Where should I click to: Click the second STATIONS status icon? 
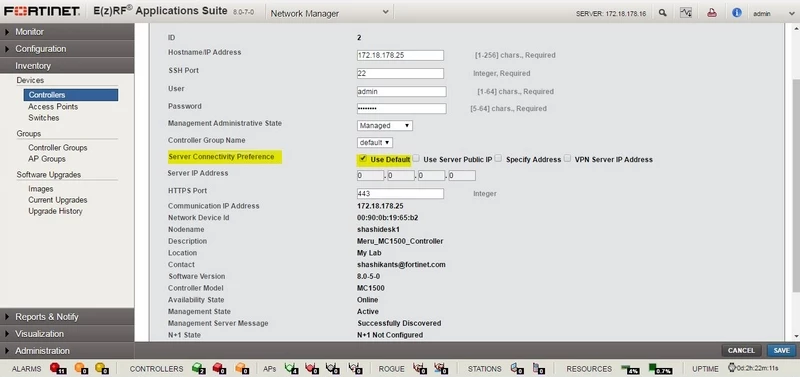[x=539, y=368]
